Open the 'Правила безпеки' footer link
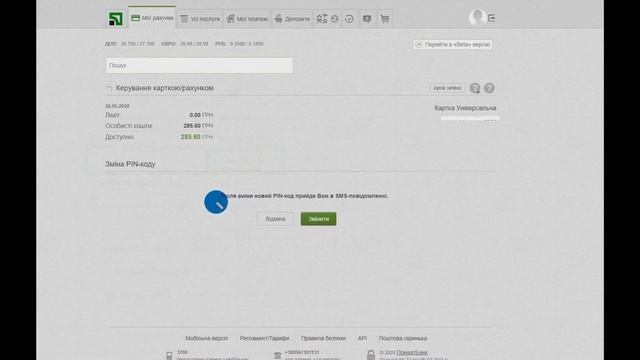Viewport: 640px width, 360px height. pyautogui.click(x=323, y=338)
